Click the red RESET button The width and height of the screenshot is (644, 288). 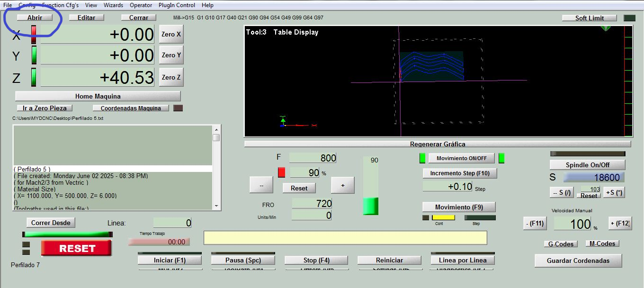click(77, 248)
